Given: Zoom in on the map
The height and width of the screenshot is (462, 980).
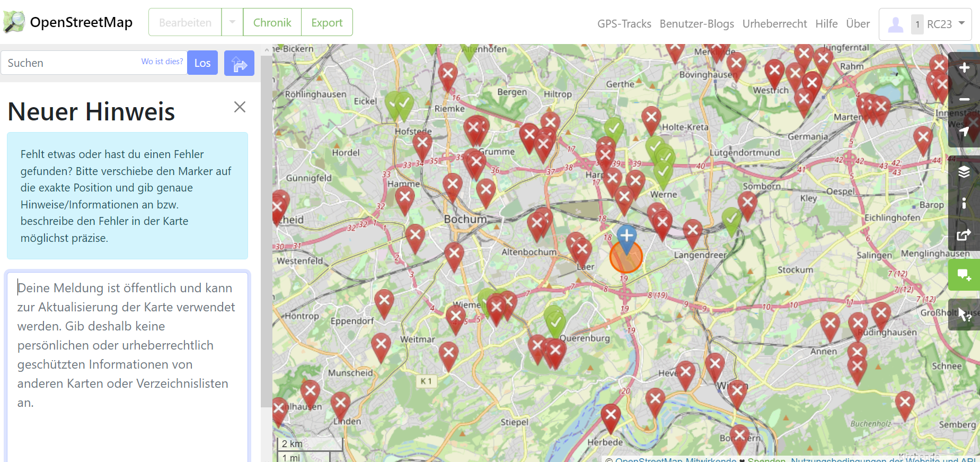Looking at the screenshot, I should click(964, 68).
